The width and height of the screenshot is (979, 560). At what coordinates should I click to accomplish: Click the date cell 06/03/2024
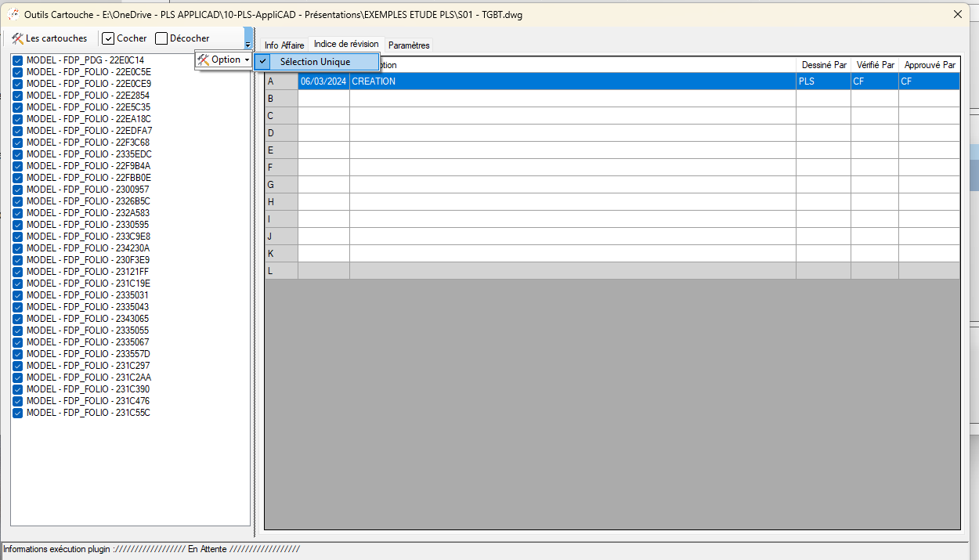coord(323,81)
